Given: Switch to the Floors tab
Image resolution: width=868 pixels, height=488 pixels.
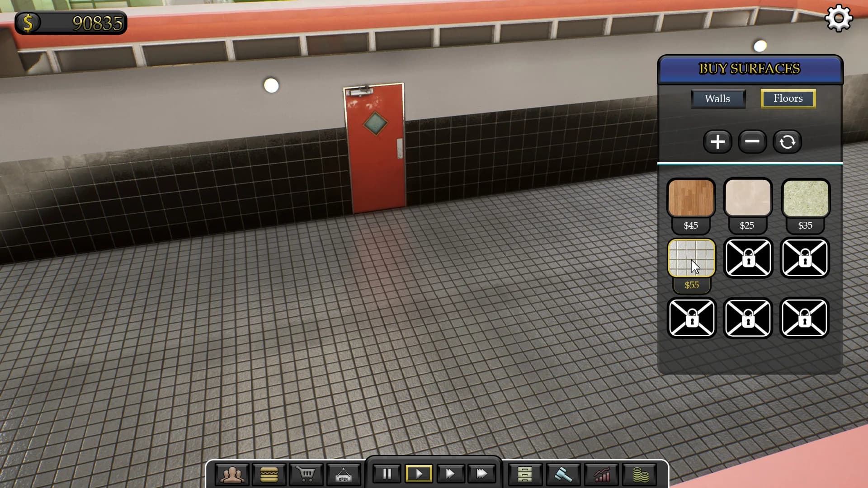Looking at the screenshot, I should [788, 99].
